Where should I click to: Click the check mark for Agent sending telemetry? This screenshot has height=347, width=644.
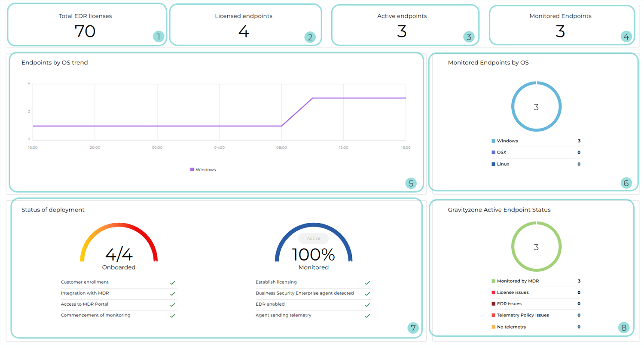tap(367, 316)
